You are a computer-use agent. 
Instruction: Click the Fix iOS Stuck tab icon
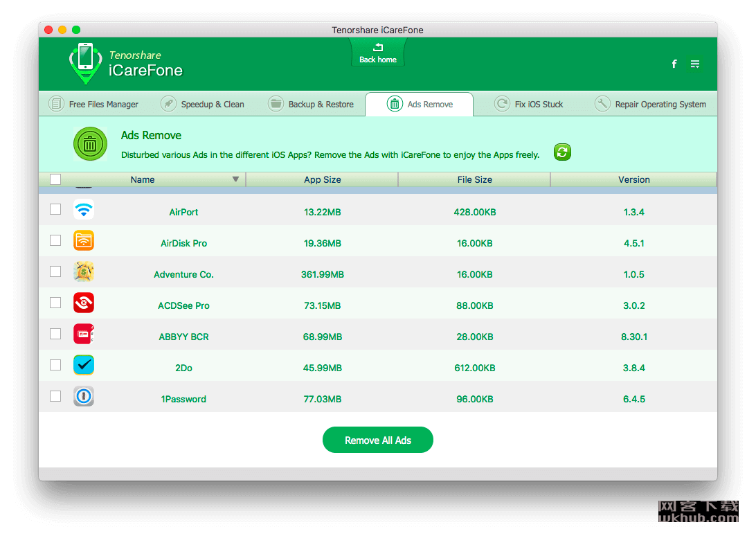502,104
